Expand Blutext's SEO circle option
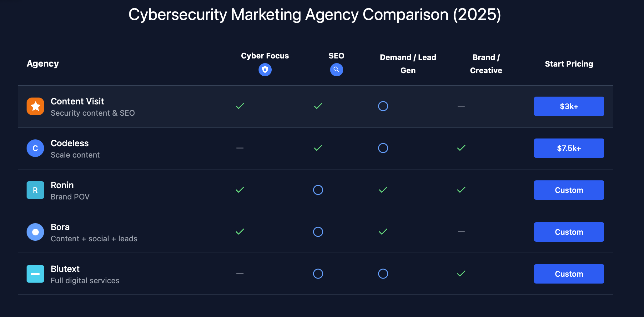This screenshot has height=317, width=644. (318, 274)
